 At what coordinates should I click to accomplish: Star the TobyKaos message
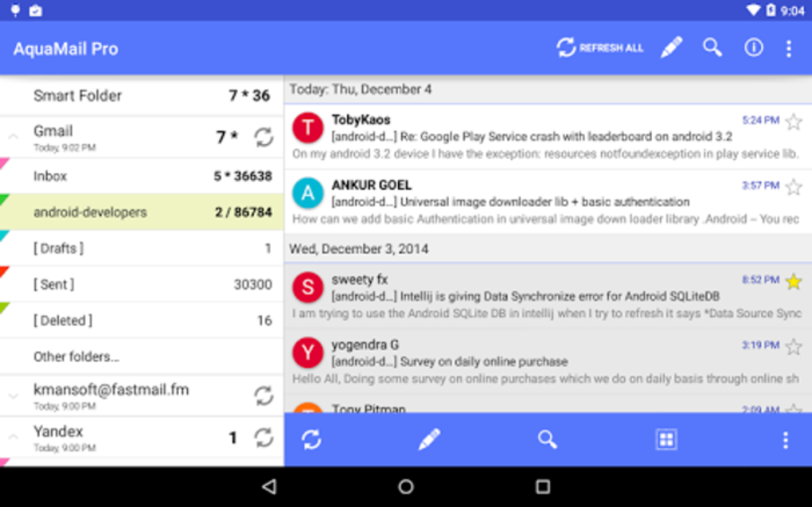[793, 120]
